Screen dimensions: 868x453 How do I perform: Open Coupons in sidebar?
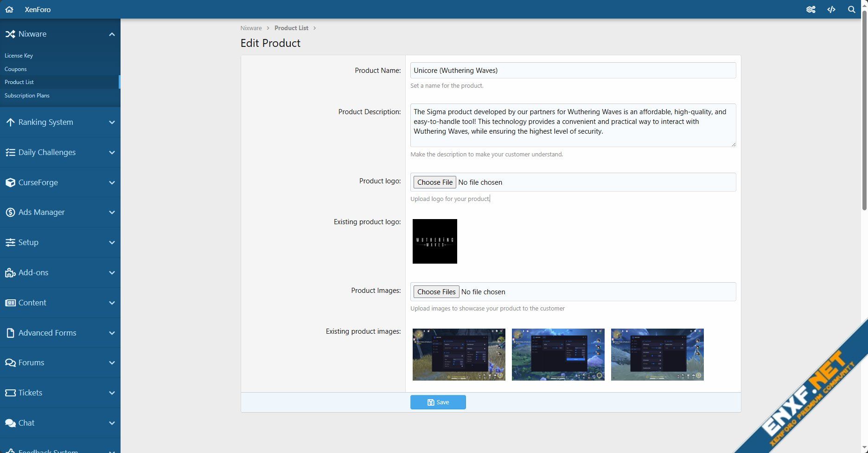coord(15,69)
